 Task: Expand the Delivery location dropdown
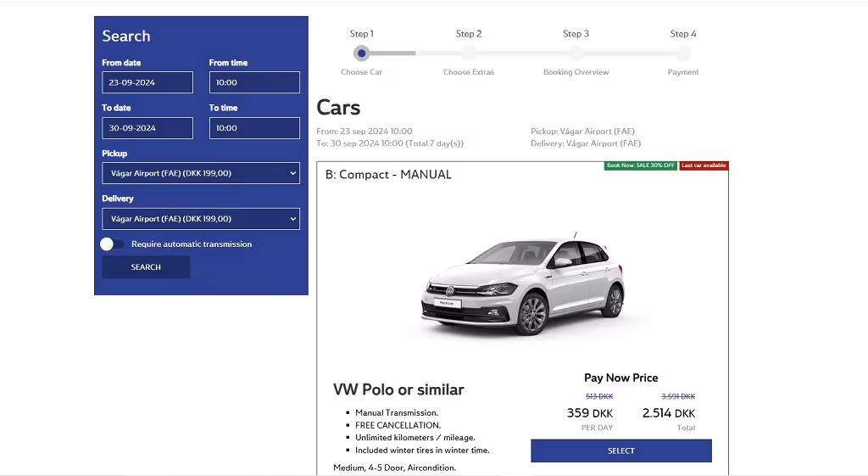click(201, 219)
